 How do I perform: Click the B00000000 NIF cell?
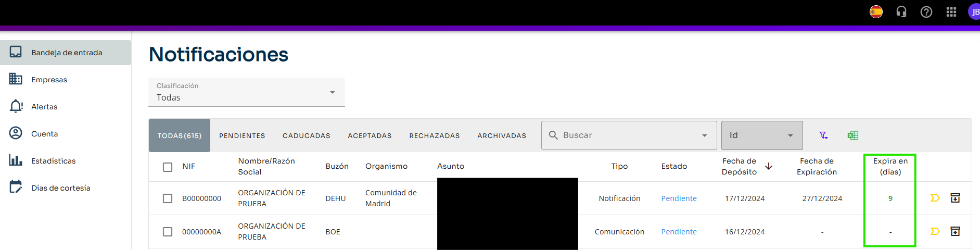pyautogui.click(x=201, y=198)
